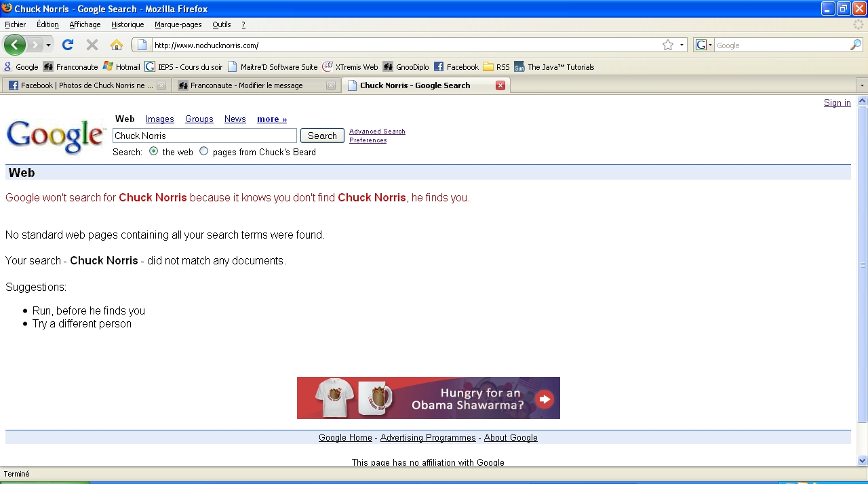Open the About Google footer link
The width and height of the screenshot is (868, 484).
tap(511, 438)
